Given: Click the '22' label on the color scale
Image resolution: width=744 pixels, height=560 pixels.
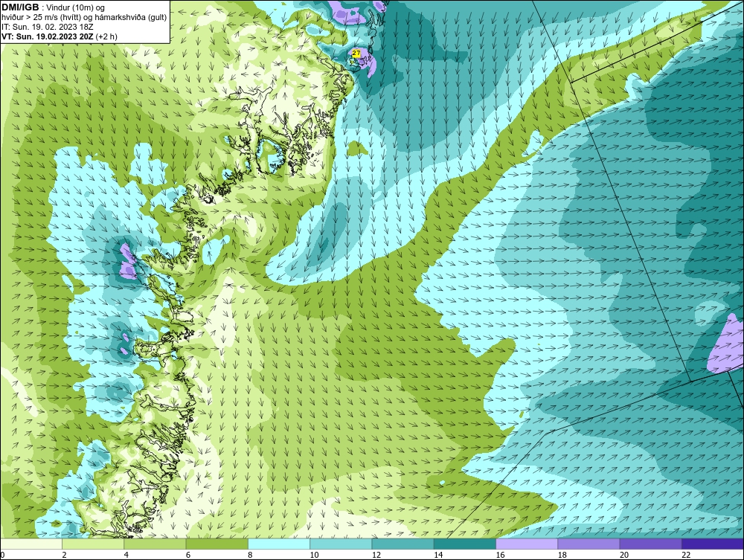Looking at the screenshot, I should coord(686,555).
